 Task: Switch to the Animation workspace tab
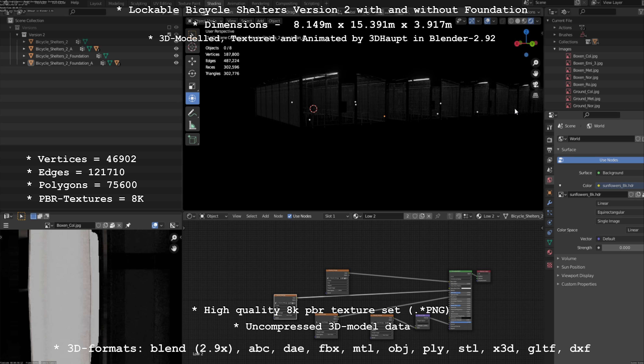(236, 4)
